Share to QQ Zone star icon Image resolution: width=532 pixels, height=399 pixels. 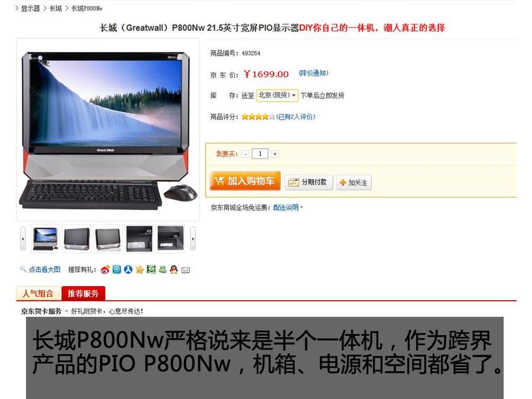point(140,270)
